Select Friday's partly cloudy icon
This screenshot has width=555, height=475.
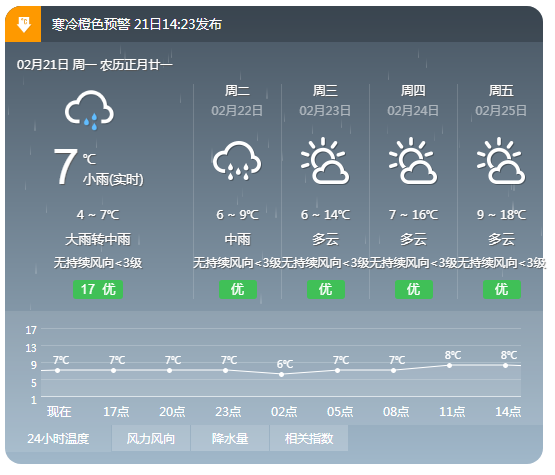501,161
